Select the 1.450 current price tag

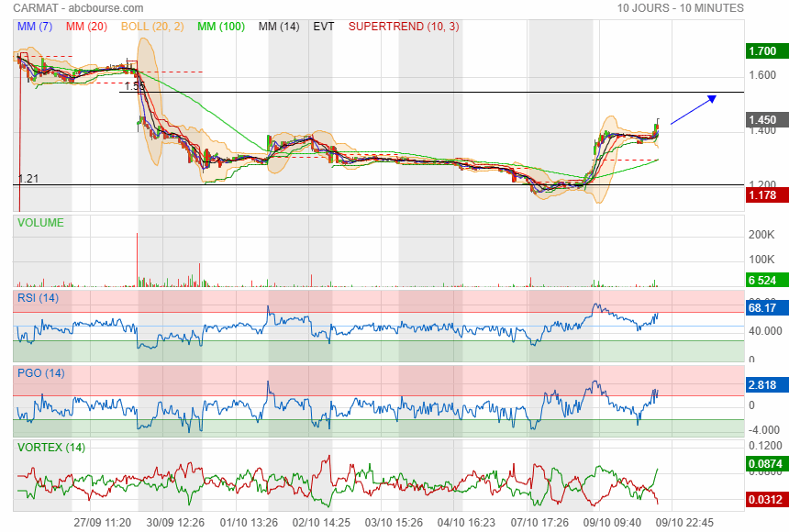point(762,120)
